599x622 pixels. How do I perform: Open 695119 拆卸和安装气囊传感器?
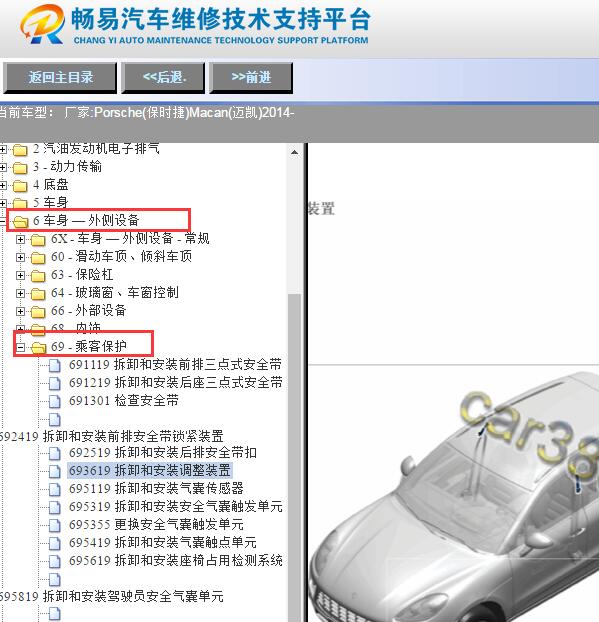156,488
